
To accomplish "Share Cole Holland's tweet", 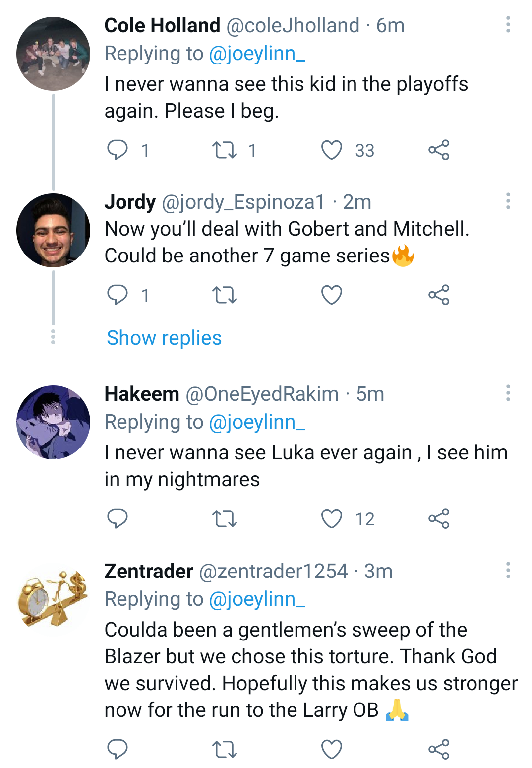I will [439, 150].
